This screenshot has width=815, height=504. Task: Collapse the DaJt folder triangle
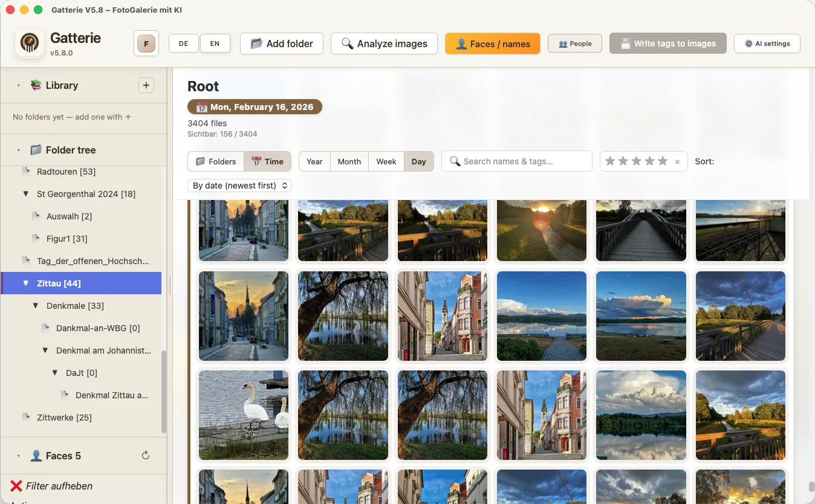(x=55, y=373)
